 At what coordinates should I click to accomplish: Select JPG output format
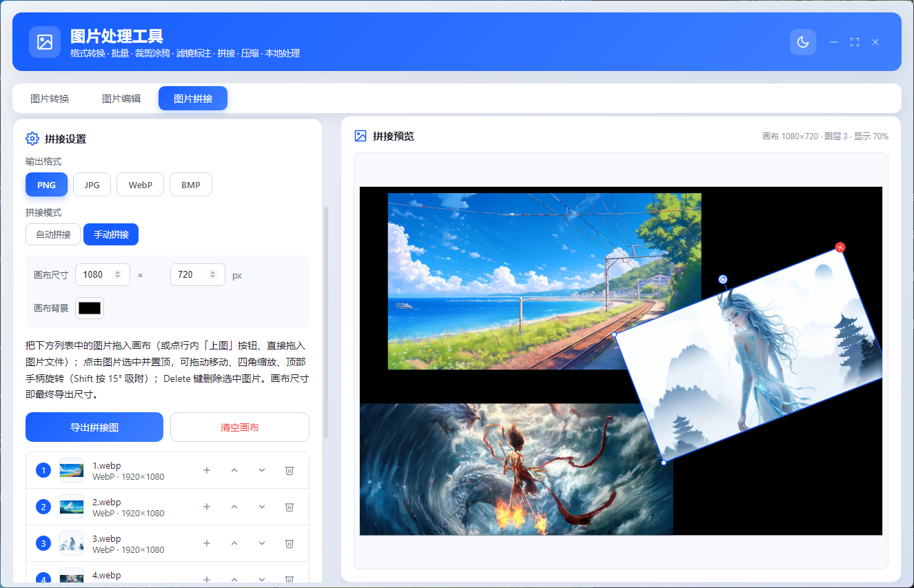tap(92, 185)
